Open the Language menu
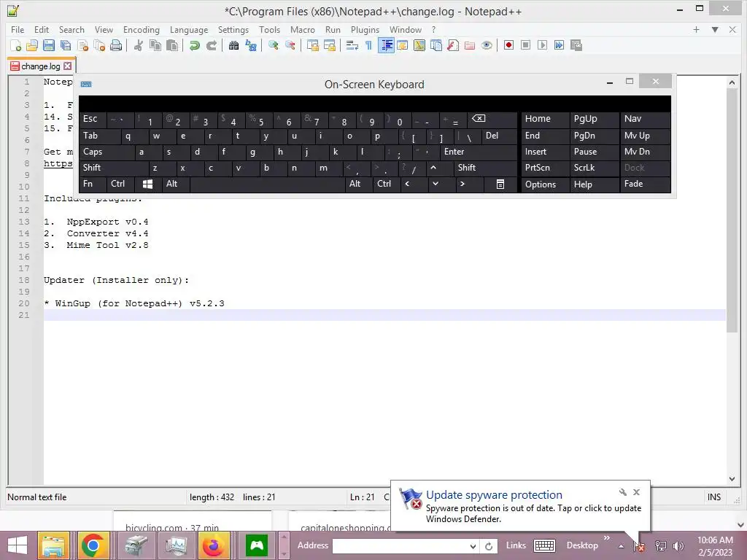Viewport: 747px width, 560px height. 189,29
